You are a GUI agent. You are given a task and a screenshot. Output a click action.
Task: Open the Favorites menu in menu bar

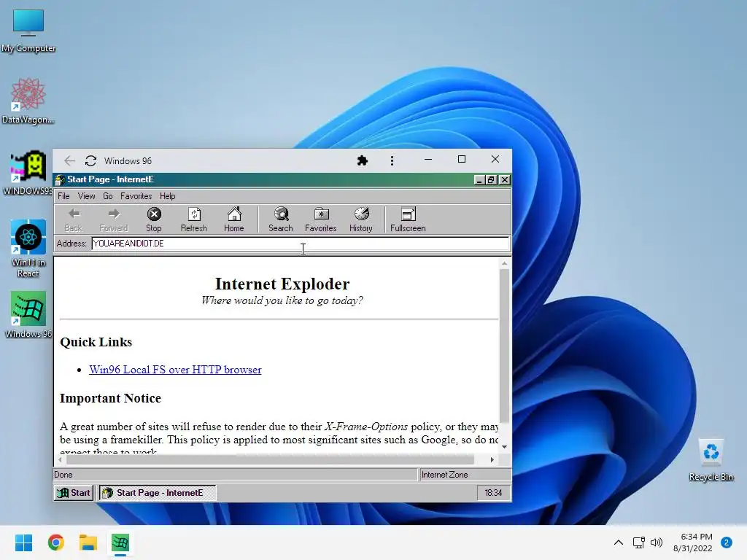pos(136,196)
